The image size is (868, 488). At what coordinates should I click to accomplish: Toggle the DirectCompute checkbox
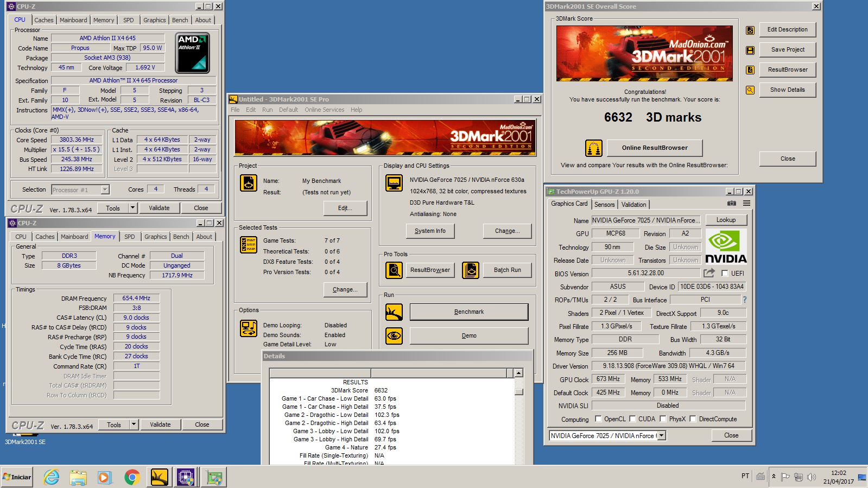click(x=693, y=419)
